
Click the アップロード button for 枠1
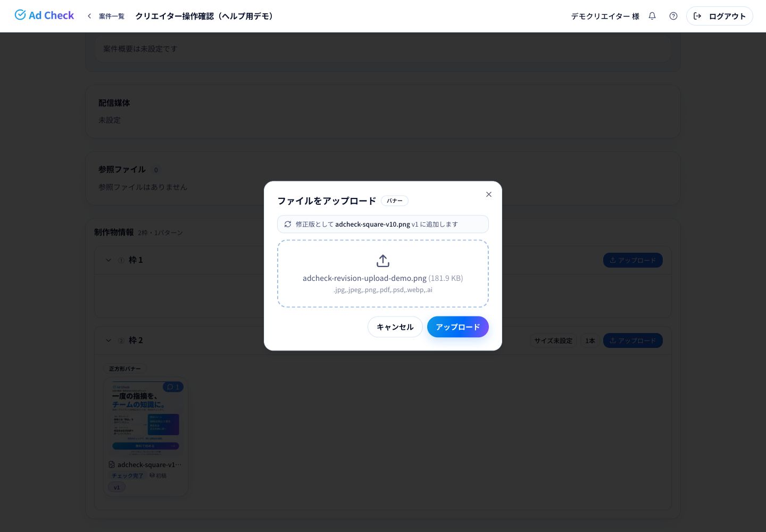pos(633,260)
